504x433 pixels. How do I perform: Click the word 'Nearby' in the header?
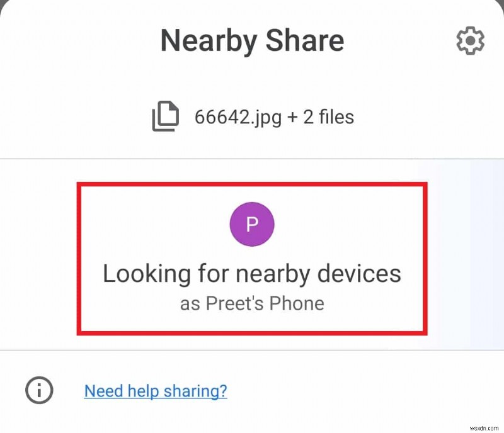coord(208,41)
